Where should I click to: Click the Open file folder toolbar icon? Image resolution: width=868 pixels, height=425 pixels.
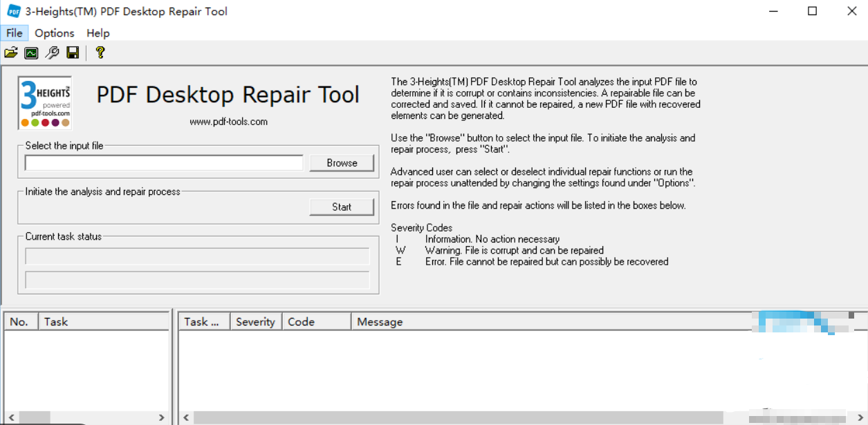(x=10, y=53)
